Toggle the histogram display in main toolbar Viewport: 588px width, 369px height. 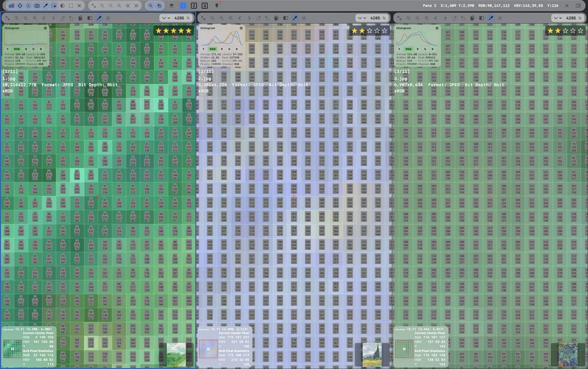pyautogui.click(x=11, y=6)
